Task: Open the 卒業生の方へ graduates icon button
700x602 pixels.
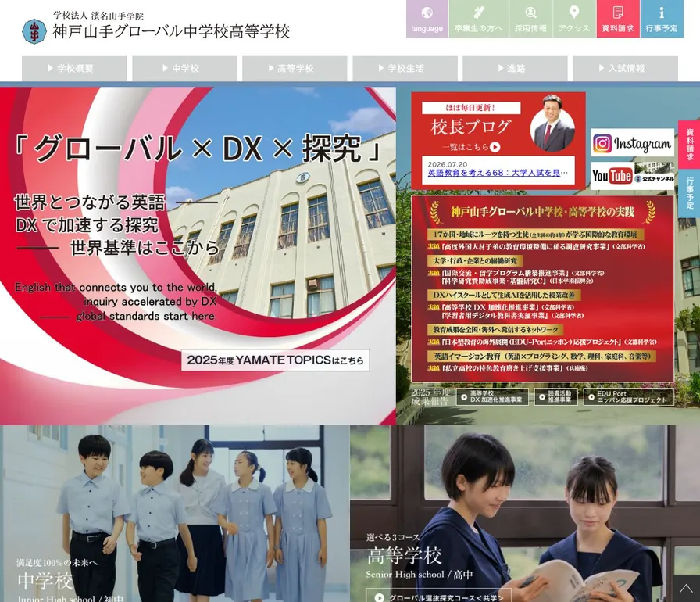Action: (479, 18)
